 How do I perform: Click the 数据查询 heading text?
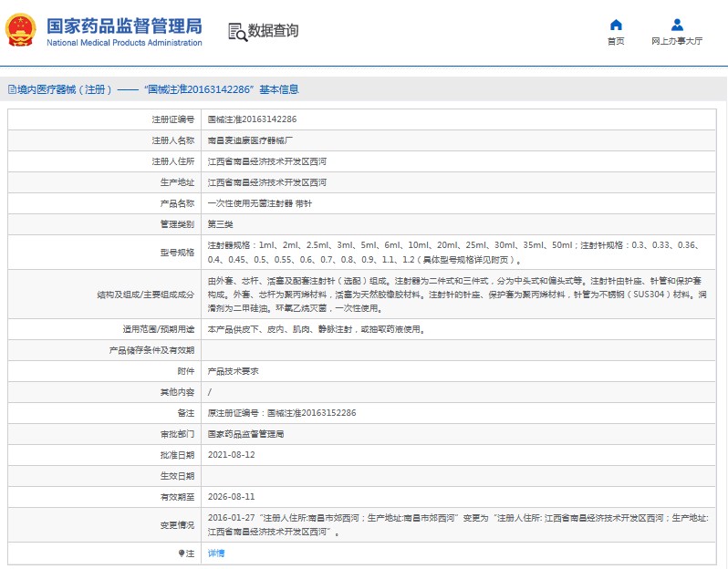click(x=273, y=31)
